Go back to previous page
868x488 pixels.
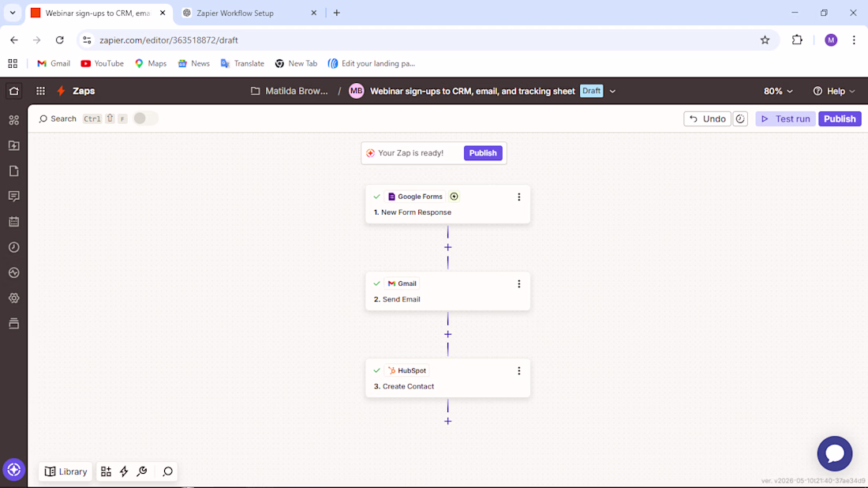(14, 40)
